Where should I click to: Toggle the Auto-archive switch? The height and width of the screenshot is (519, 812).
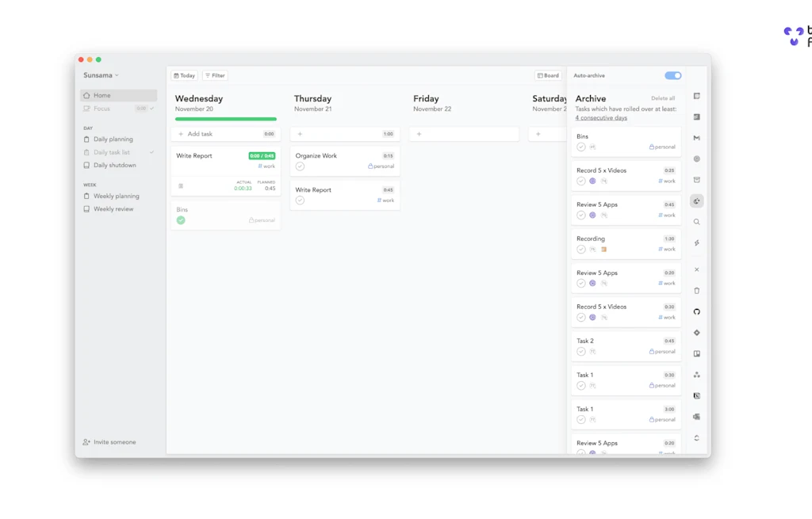pyautogui.click(x=672, y=75)
